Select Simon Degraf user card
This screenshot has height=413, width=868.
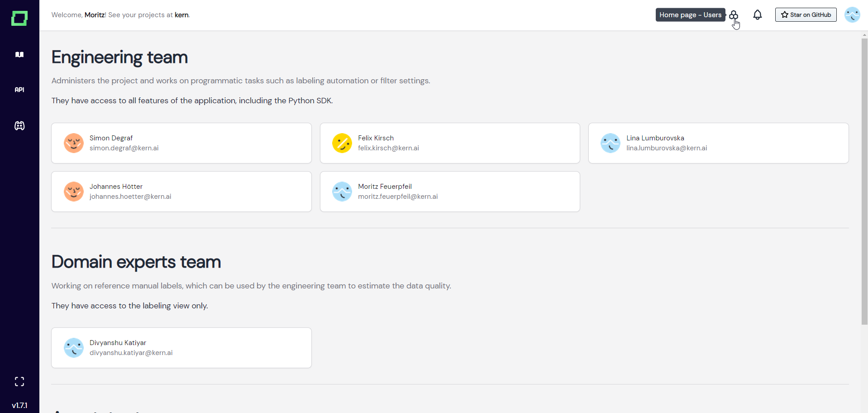(181, 143)
